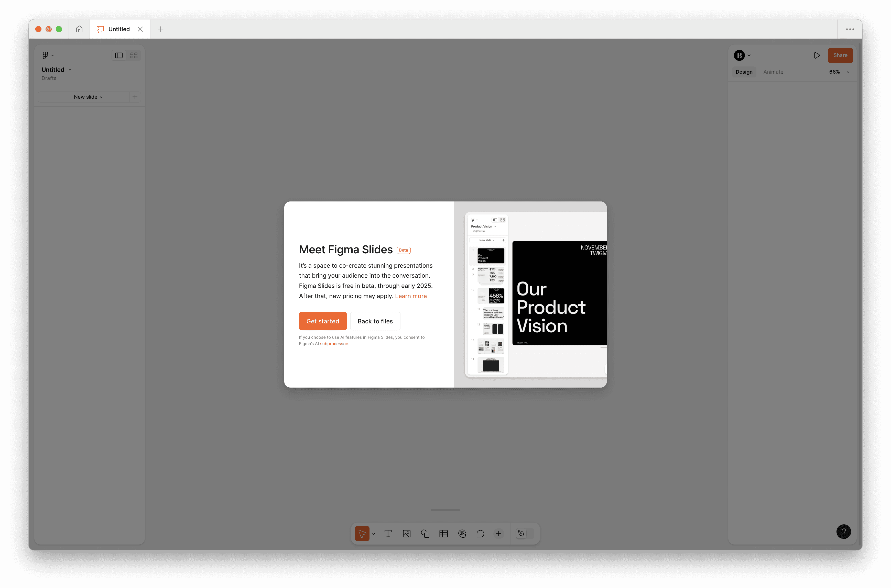Click the Get started button
The image size is (891, 588).
point(322,321)
